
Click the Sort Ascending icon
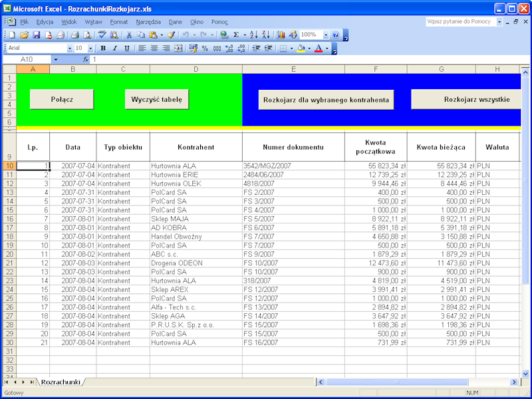(x=255, y=33)
